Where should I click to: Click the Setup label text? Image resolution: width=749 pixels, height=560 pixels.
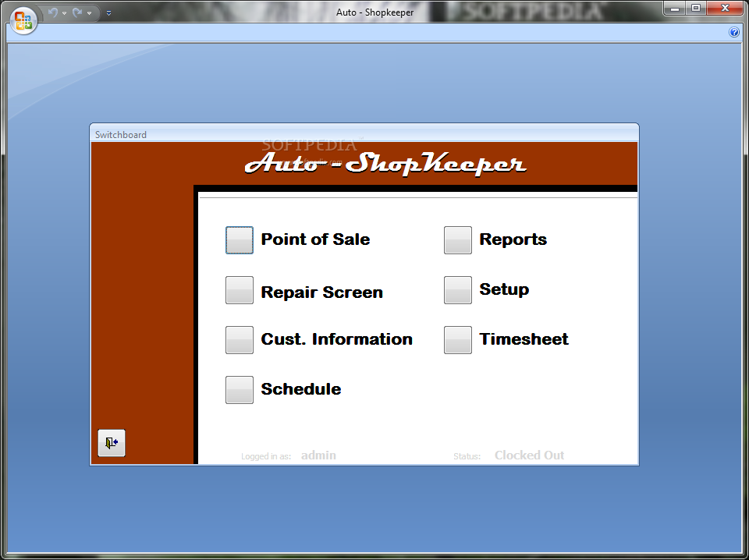point(504,290)
